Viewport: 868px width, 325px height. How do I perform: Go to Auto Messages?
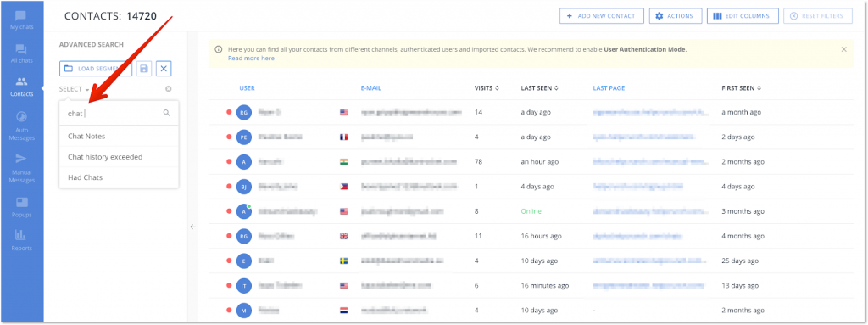pyautogui.click(x=21, y=126)
